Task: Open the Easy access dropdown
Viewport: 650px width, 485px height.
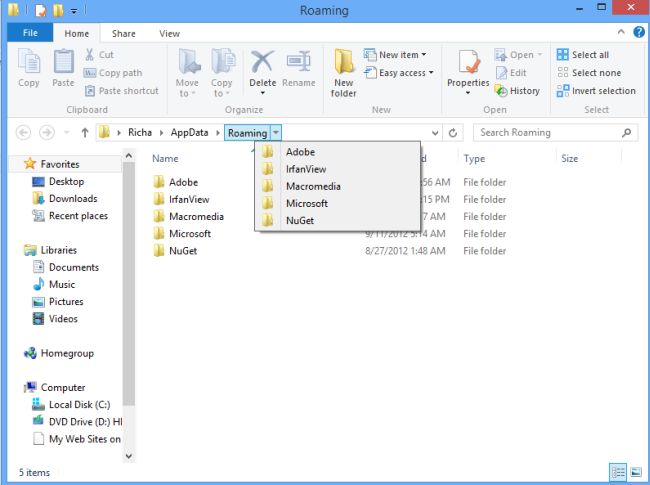Action: point(399,73)
